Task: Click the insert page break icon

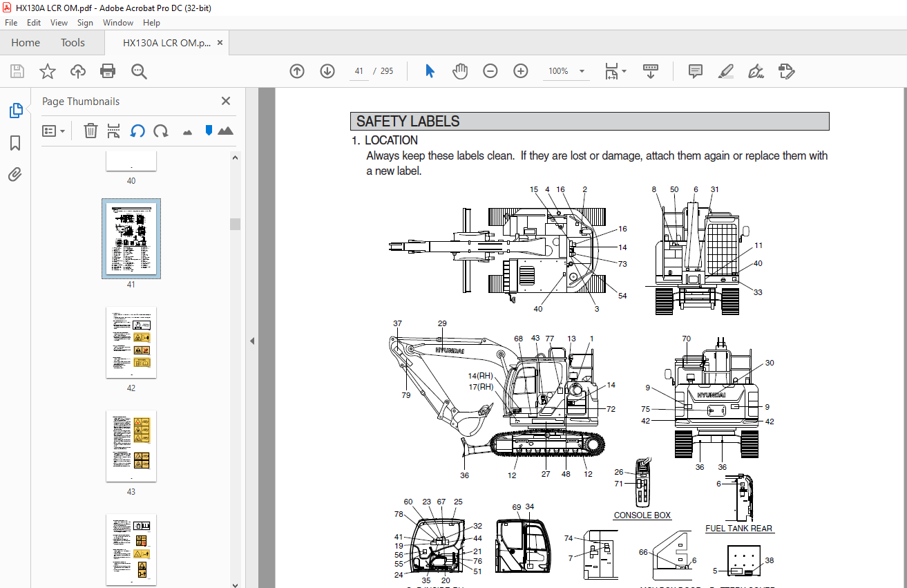Action: click(114, 131)
